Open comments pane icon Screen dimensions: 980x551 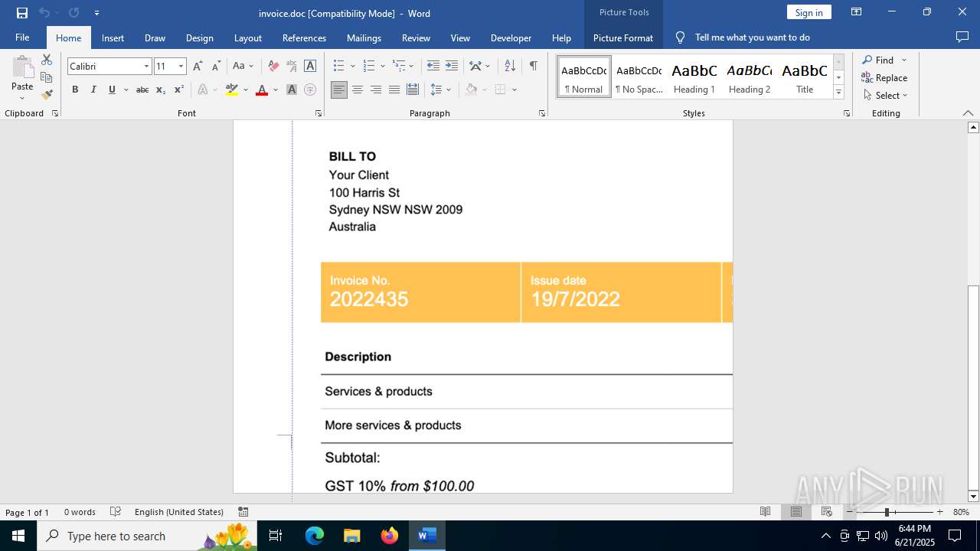point(962,37)
